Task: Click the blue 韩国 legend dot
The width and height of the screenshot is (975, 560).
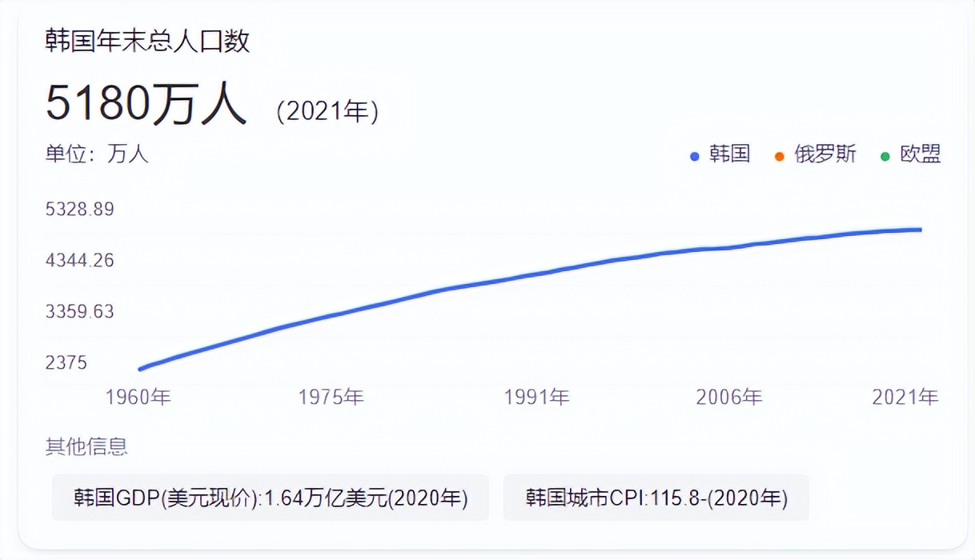Action: pos(695,156)
